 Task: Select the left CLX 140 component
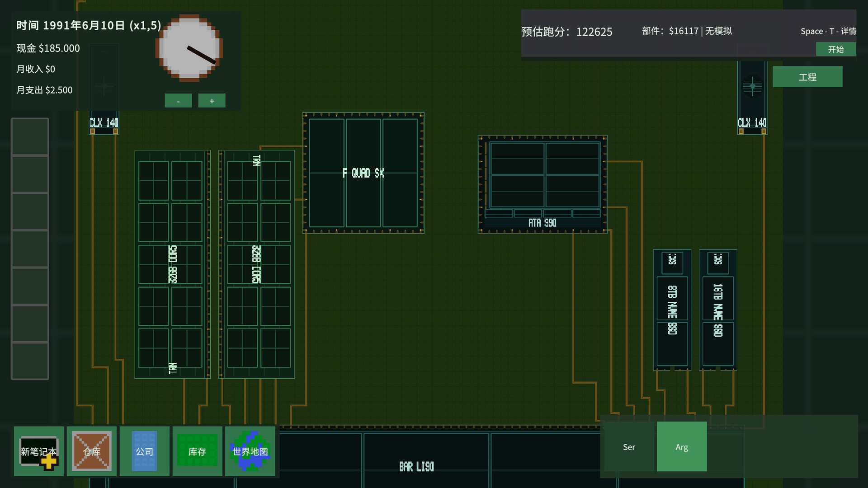pos(104,89)
